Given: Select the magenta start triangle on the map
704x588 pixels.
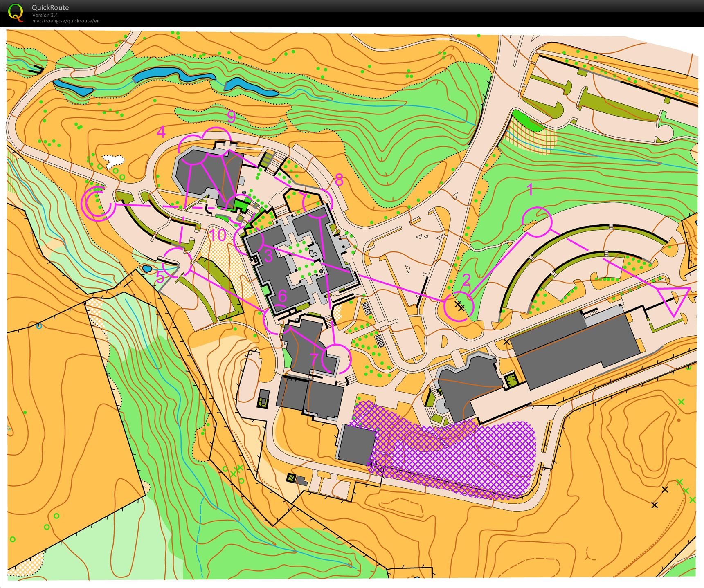Looking at the screenshot, I should pyautogui.click(x=673, y=301).
